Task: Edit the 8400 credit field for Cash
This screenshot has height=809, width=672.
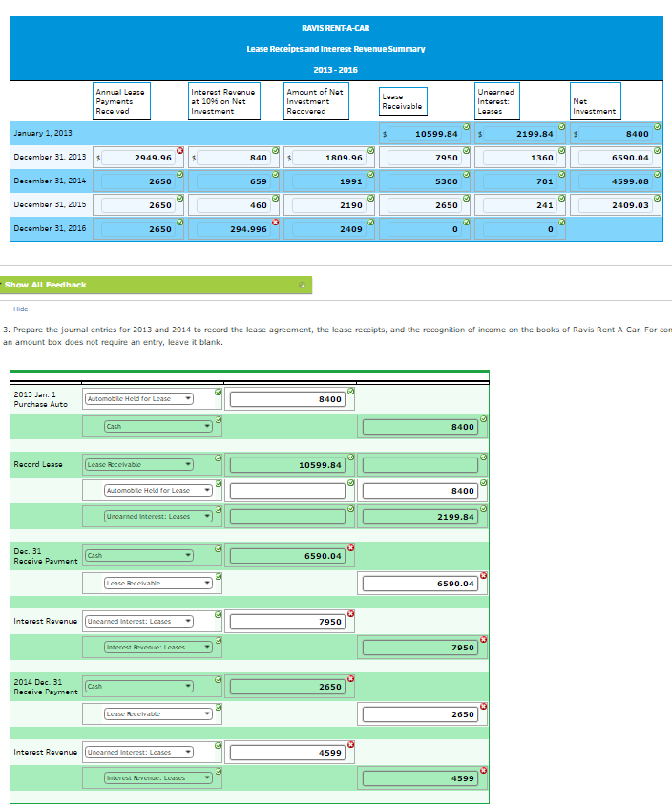Action: click(420, 427)
